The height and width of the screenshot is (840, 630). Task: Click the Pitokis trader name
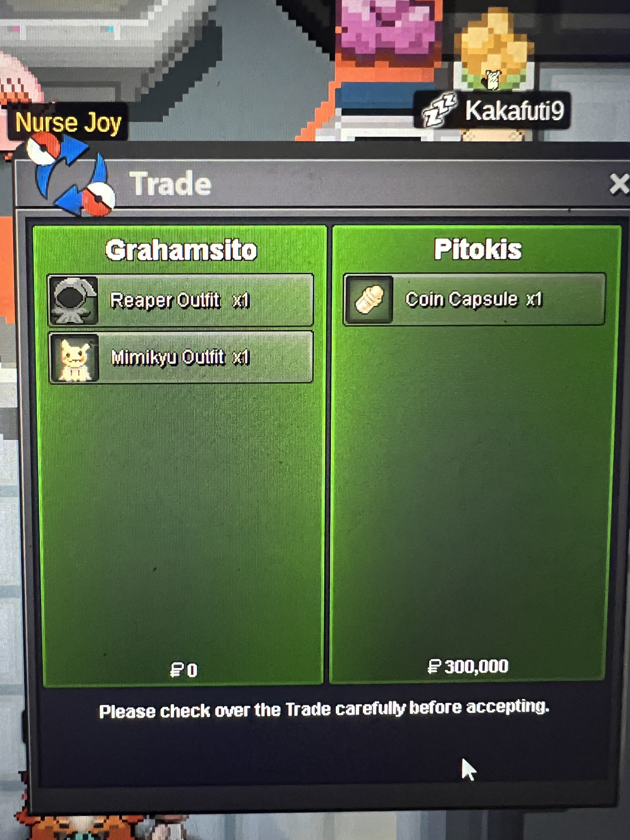pyautogui.click(x=478, y=250)
